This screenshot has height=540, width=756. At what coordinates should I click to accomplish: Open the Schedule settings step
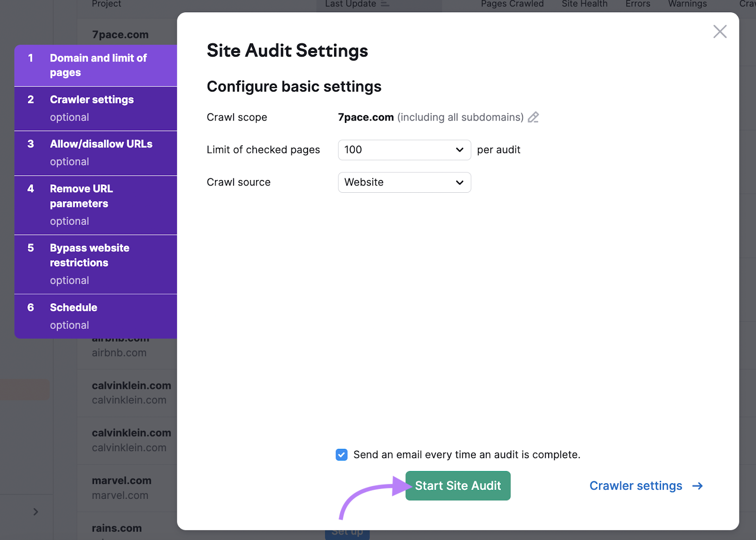95,316
